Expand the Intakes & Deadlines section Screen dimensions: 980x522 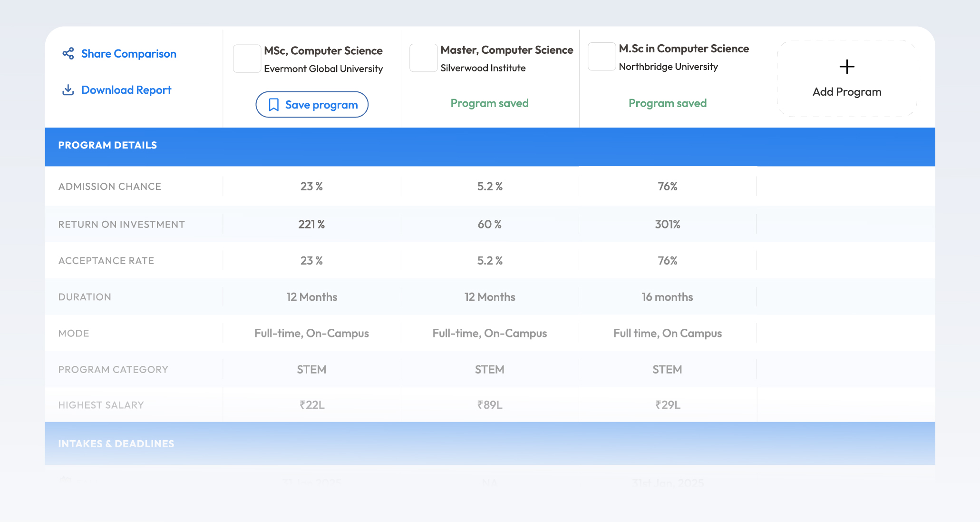click(x=490, y=443)
